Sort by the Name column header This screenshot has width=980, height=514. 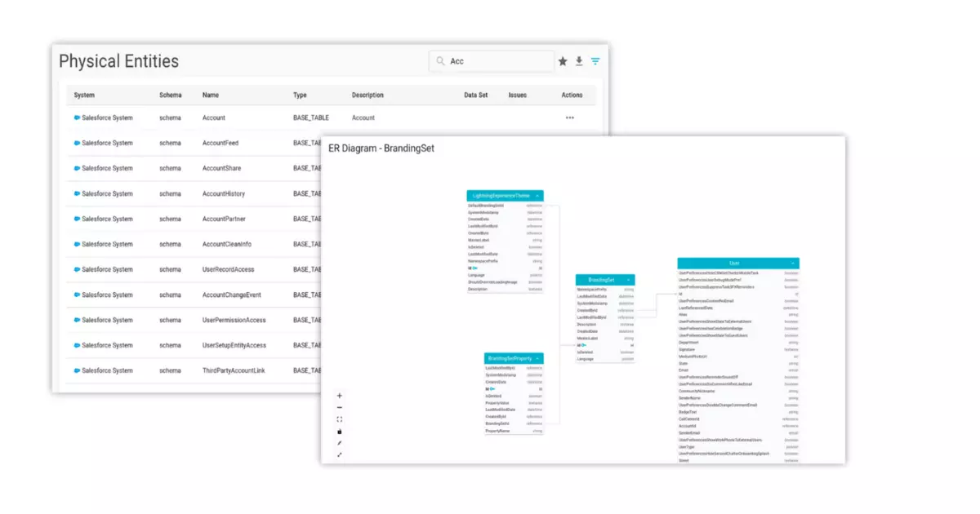click(x=211, y=95)
